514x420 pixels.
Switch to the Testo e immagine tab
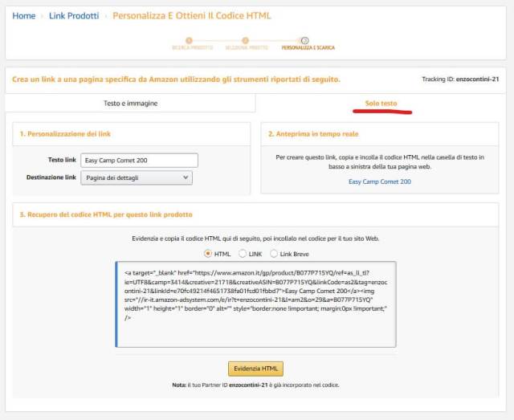[x=130, y=103]
